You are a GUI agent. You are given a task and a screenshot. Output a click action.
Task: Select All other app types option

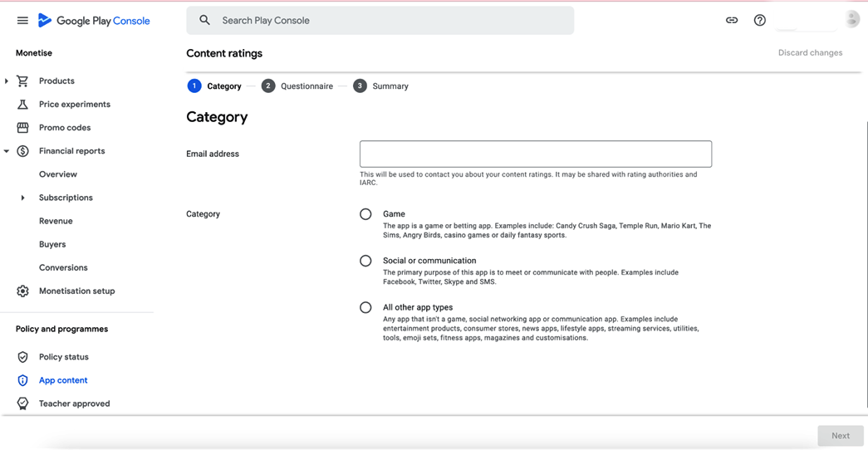[x=365, y=307]
